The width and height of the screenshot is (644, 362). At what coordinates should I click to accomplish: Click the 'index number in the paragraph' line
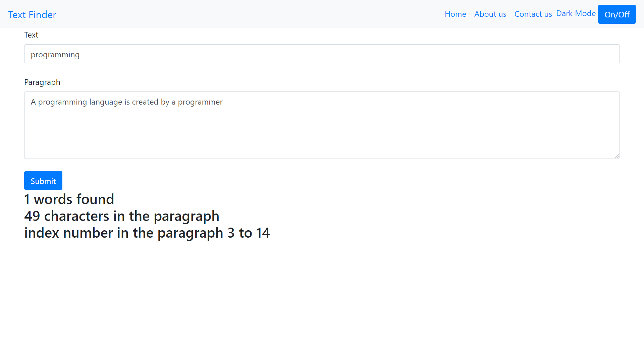pyautogui.click(x=147, y=233)
